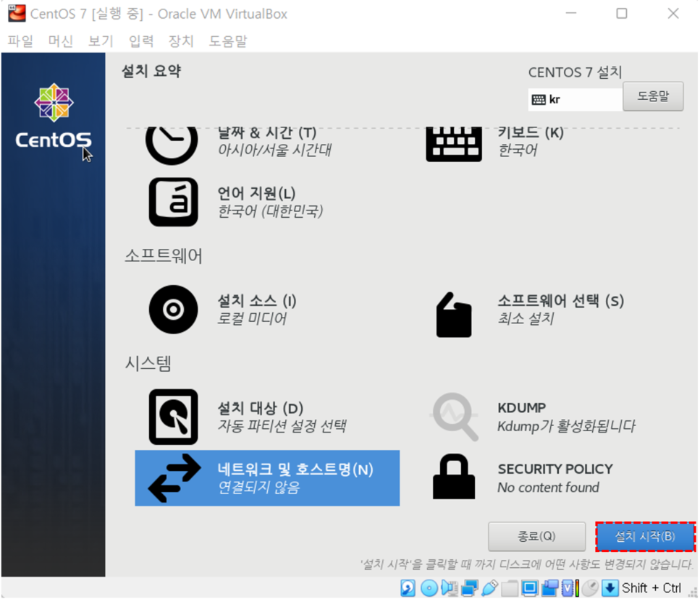This screenshot has width=700, height=599.
Task: Open the installation source disc icon
Action: [173, 309]
